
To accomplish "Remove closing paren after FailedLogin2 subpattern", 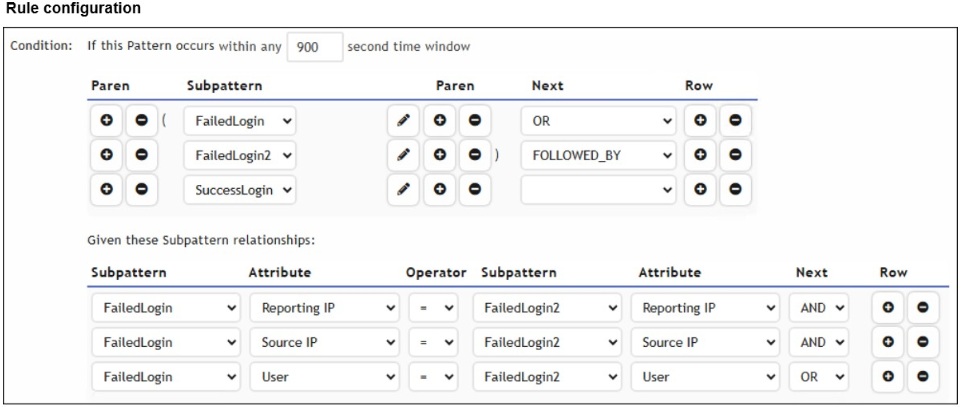I will click(x=474, y=155).
